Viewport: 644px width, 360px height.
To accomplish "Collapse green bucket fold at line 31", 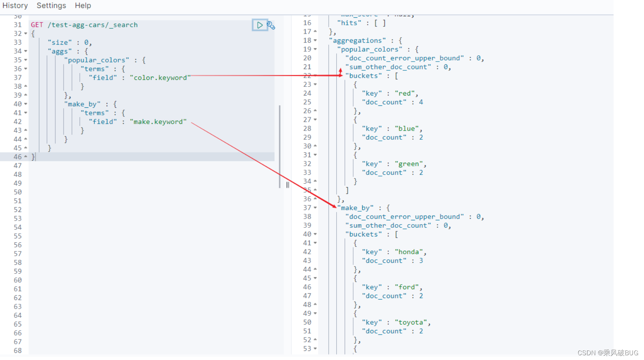I will pyautogui.click(x=315, y=155).
